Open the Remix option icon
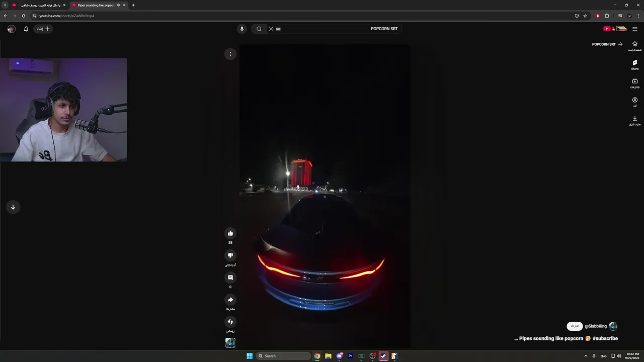Screen dimensions: 644x362 tap(230, 322)
